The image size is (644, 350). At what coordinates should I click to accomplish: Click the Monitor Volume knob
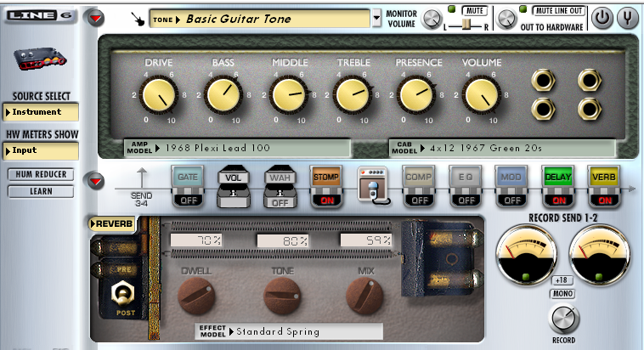tap(432, 19)
